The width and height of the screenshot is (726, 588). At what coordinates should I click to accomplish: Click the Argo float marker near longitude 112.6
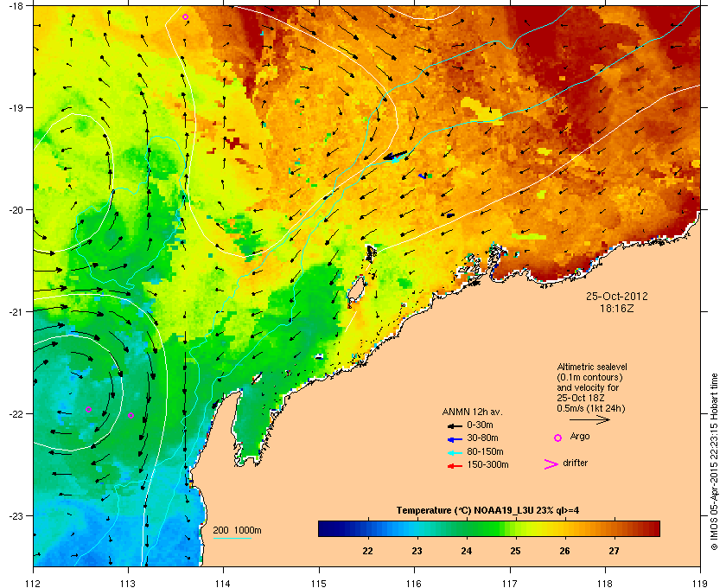point(88,409)
